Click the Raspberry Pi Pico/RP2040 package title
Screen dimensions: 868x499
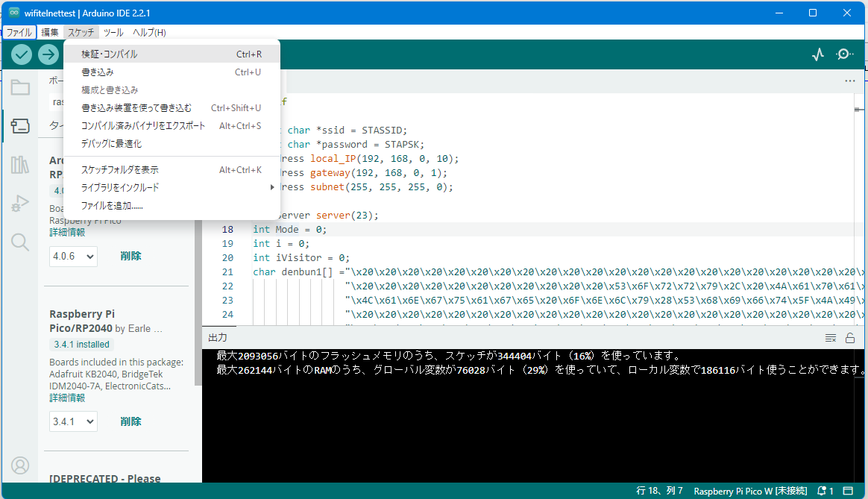[x=82, y=321]
